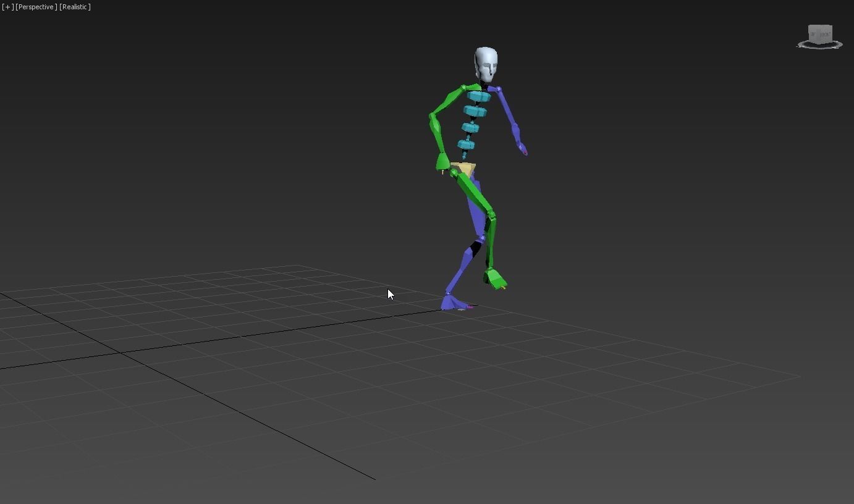
Task: Select the top teal spine segment
Action: tap(479, 97)
